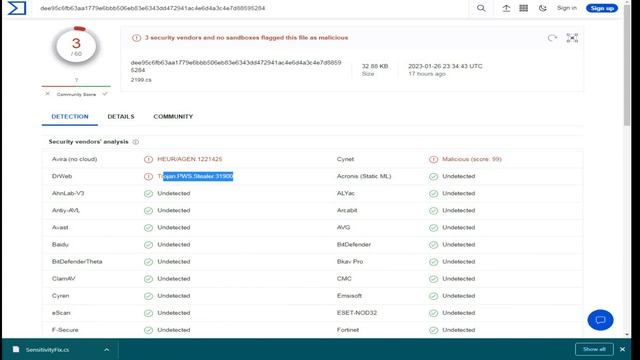Click the search magnifier icon
640x360 pixels.
[481, 8]
